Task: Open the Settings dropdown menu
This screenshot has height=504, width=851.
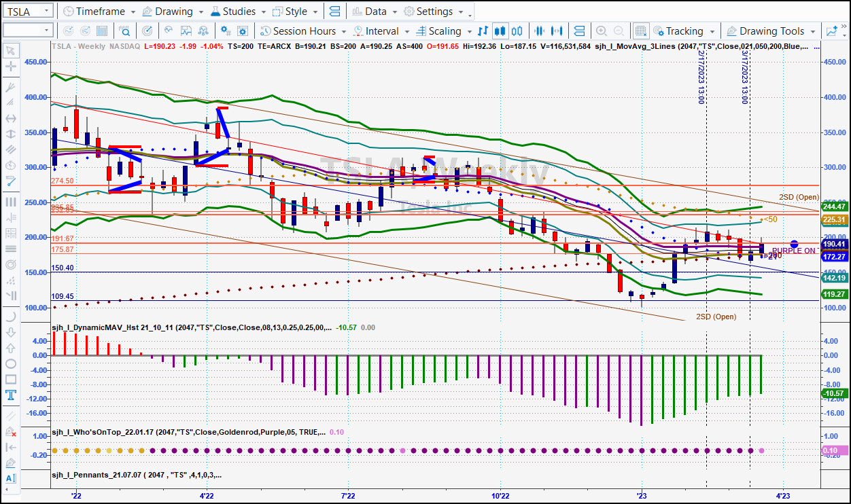Action: pyautogui.click(x=434, y=12)
